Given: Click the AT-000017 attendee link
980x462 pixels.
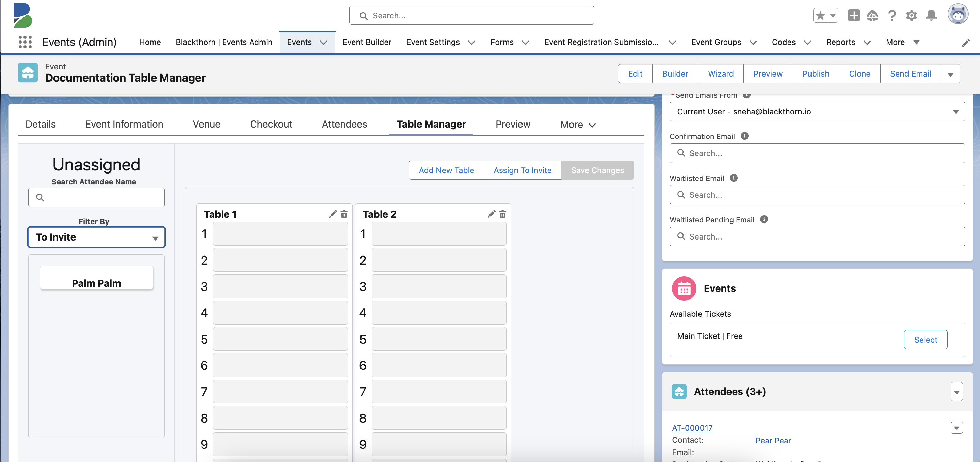Looking at the screenshot, I should pyautogui.click(x=693, y=427).
